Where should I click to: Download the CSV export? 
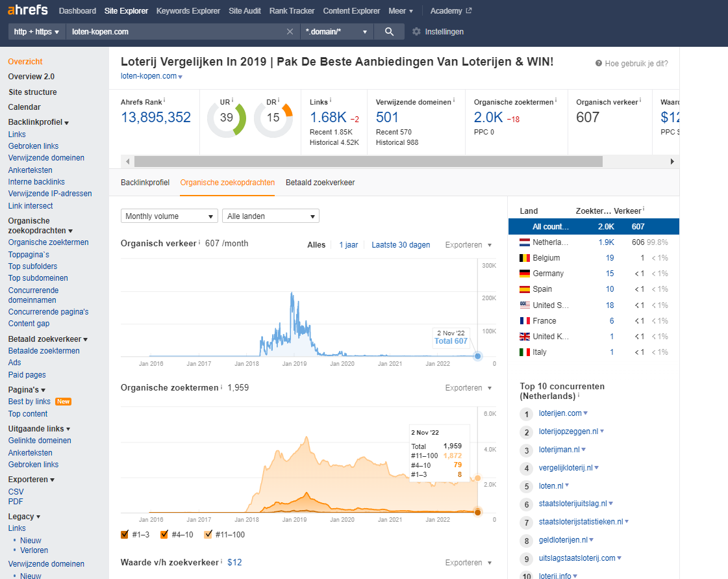coord(16,492)
